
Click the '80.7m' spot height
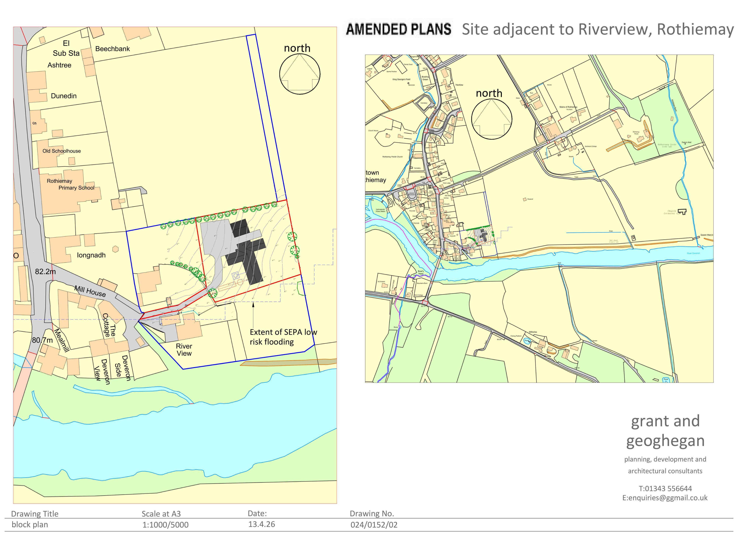tap(42, 340)
